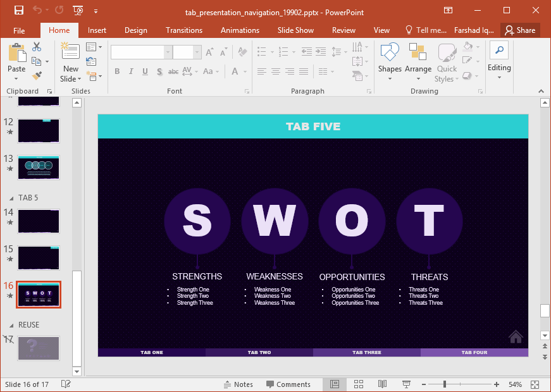Toggle the Notes pane
551x392 pixels.
pos(238,384)
